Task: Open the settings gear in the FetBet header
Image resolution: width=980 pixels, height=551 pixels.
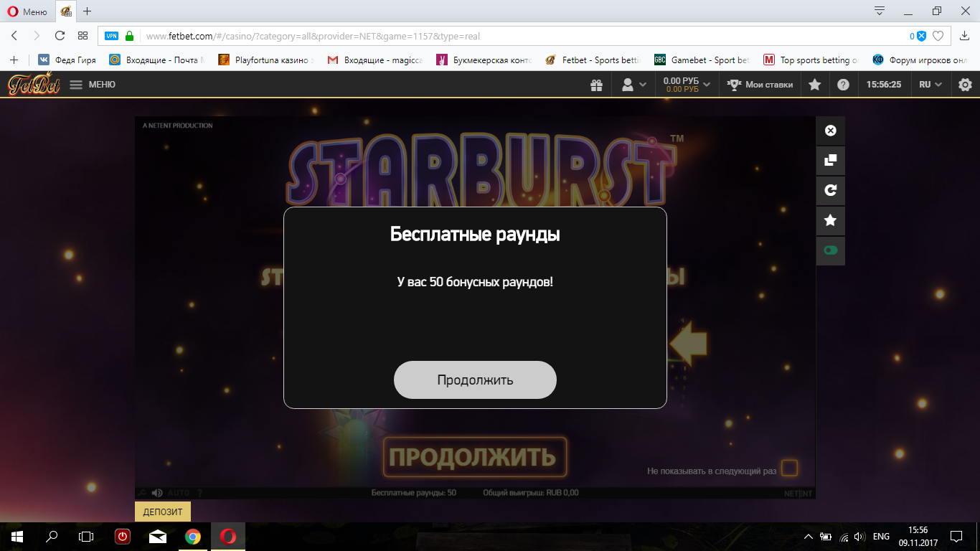Action: pos(965,85)
